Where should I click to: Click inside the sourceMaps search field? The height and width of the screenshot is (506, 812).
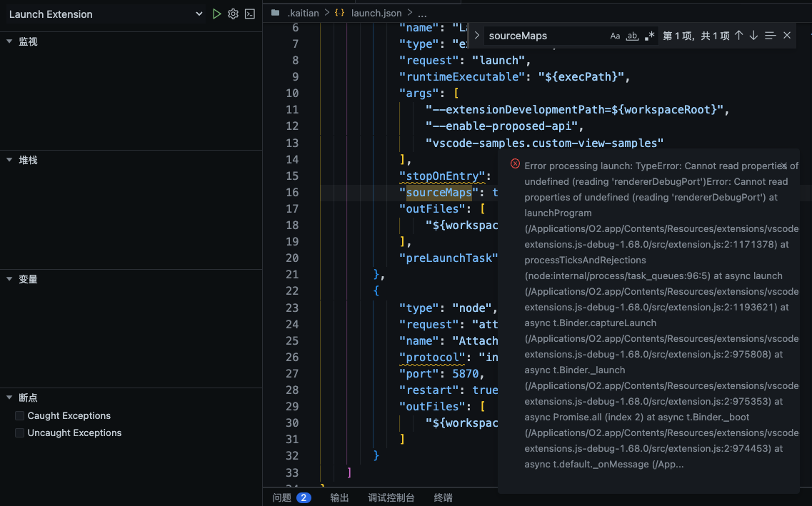[x=543, y=35]
